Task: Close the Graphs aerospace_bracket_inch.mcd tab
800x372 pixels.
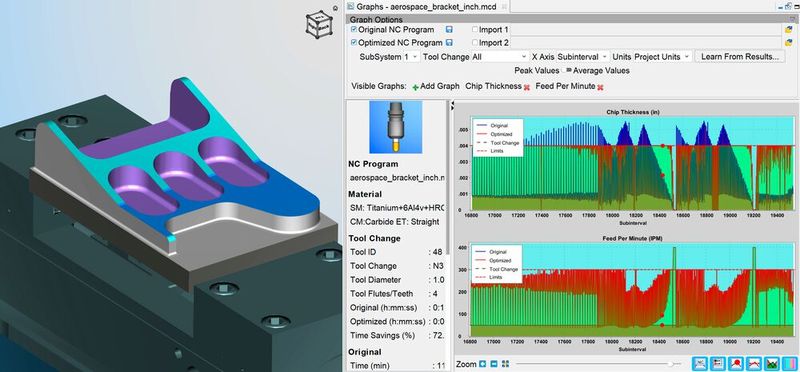Action: pos(505,7)
